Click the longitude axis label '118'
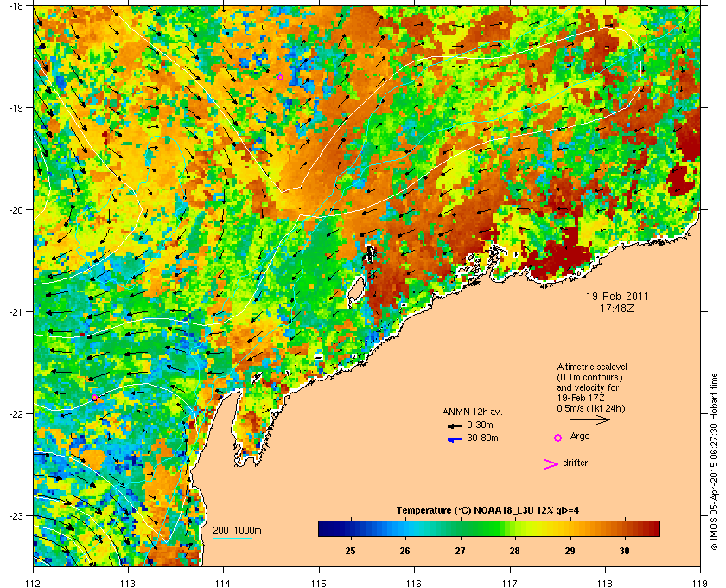The height and width of the screenshot is (588, 726). 605,583
